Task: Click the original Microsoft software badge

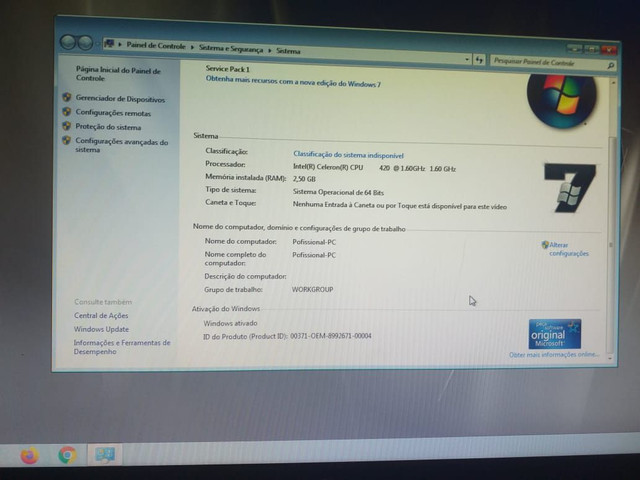Action: click(x=554, y=334)
